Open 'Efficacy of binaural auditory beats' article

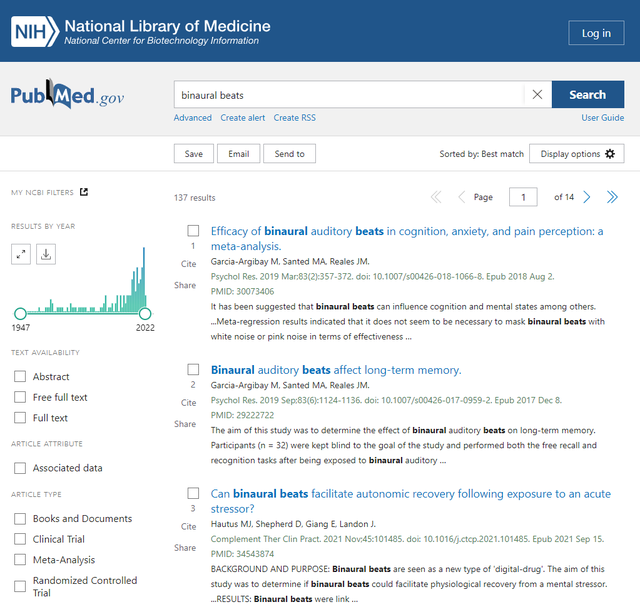(x=407, y=239)
